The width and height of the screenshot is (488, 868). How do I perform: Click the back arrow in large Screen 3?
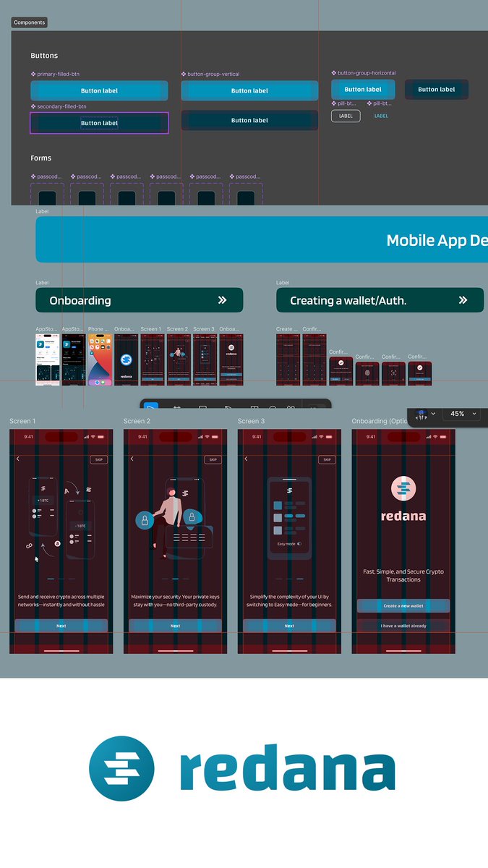[247, 459]
